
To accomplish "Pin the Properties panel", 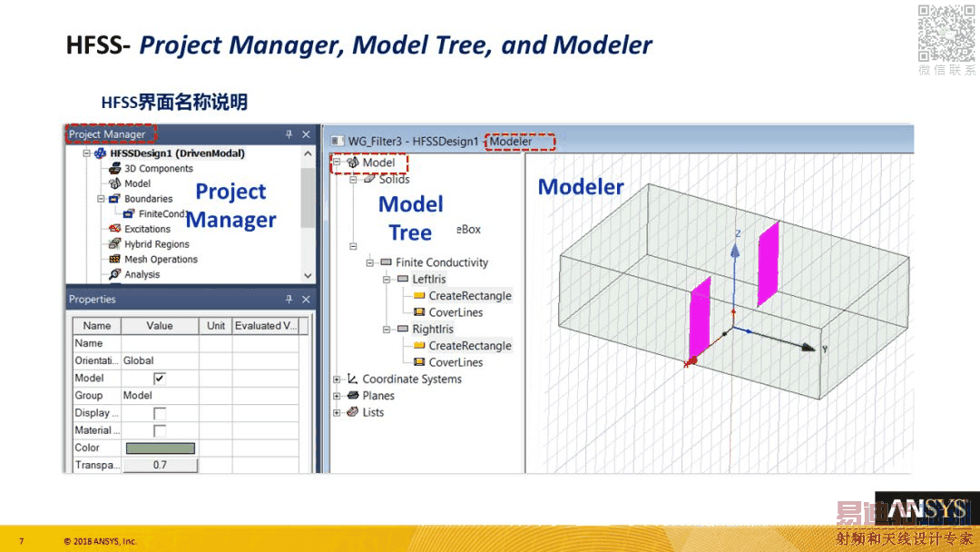I will [289, 300].
